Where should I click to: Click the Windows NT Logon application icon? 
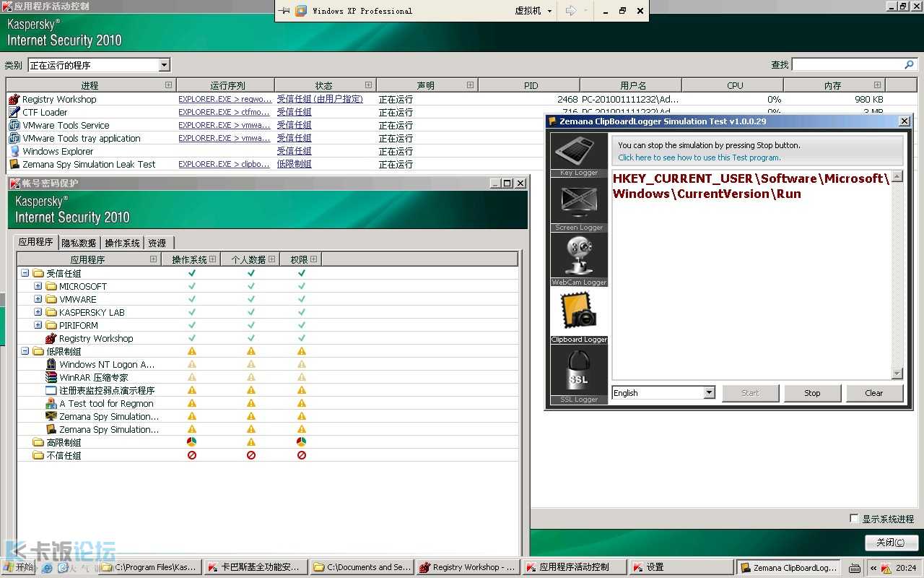pyautogui.click(x=51, y=364)
